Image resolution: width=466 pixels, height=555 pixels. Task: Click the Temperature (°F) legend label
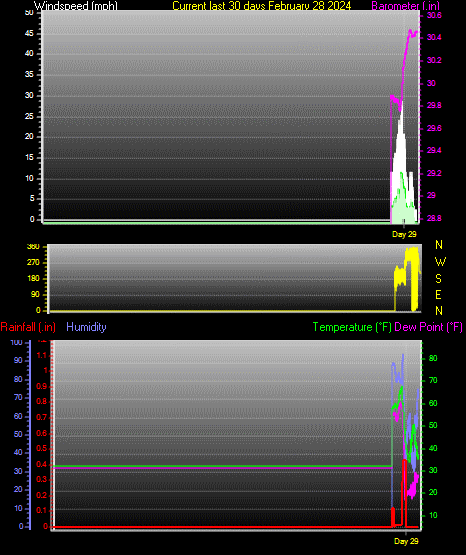(x=352, y=327)
